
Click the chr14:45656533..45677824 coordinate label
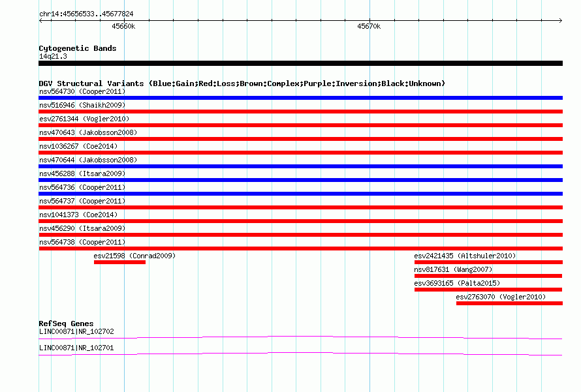tap(86, 14)
